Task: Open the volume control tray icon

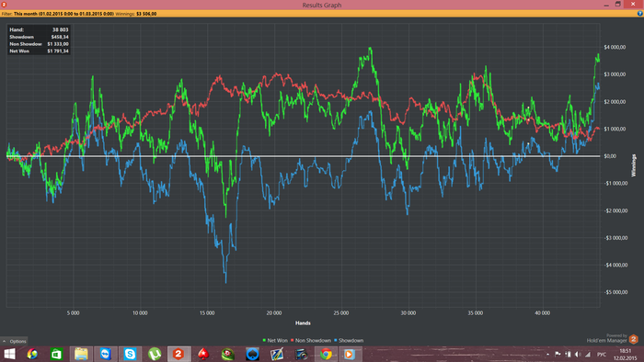Action: 578,355
